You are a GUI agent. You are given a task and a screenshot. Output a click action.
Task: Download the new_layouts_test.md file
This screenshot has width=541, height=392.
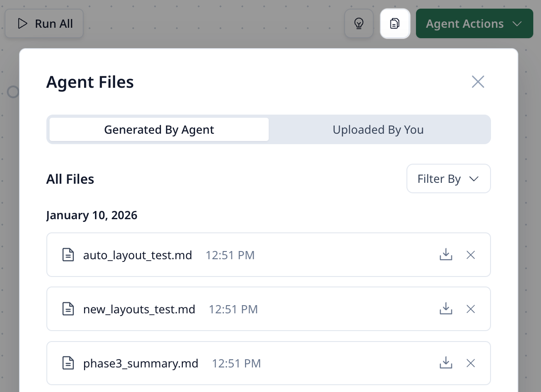[x=446, y=309]
